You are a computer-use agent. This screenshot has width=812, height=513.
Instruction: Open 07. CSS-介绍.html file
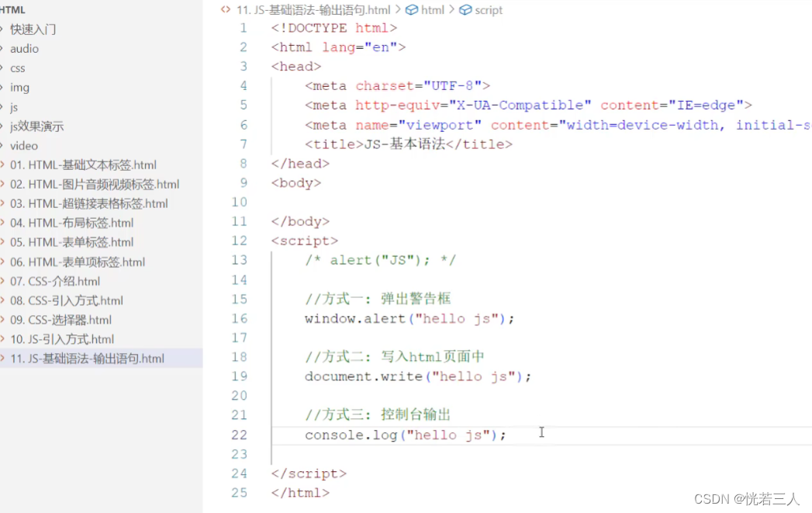[x=55, y=282]
